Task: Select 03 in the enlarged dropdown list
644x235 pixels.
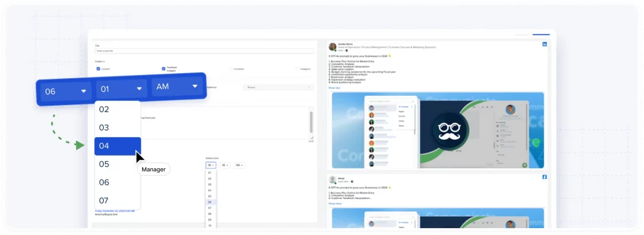Action: coord(118,128)
